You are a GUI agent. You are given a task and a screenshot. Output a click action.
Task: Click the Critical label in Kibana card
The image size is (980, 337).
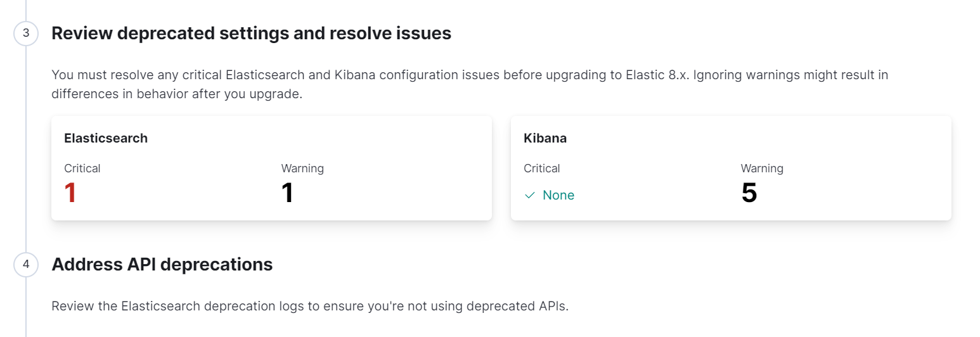click(542, 168)
